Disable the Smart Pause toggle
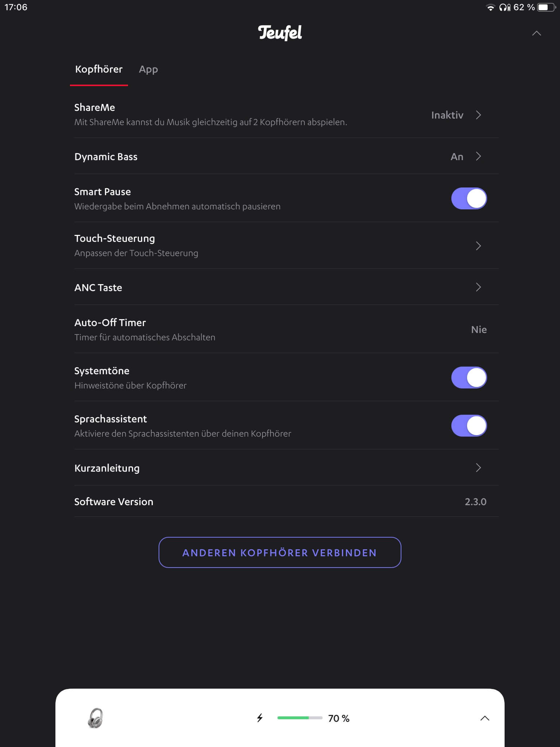Screen dimensions: 560x747 [469, 198]
